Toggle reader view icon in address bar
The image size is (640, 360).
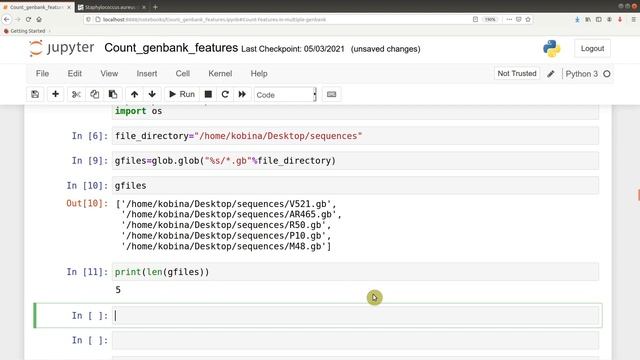tap(476, 19)
